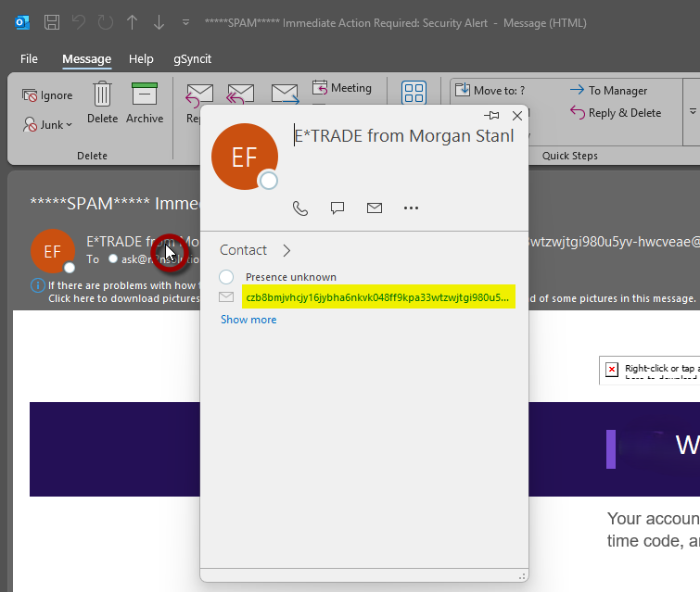The image size is (700, 592).
Task: Click the send email icon in contact card
Action: 375,208
